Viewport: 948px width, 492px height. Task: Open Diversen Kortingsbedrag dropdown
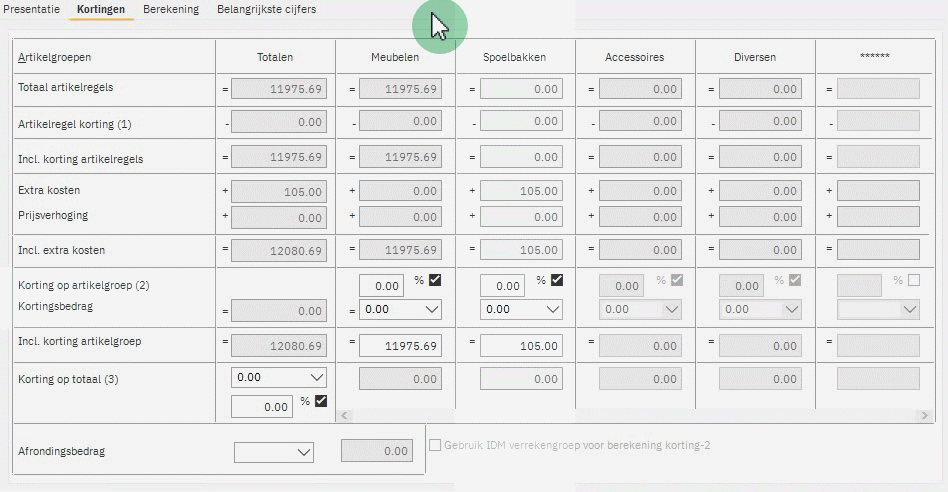click(760, 309)
